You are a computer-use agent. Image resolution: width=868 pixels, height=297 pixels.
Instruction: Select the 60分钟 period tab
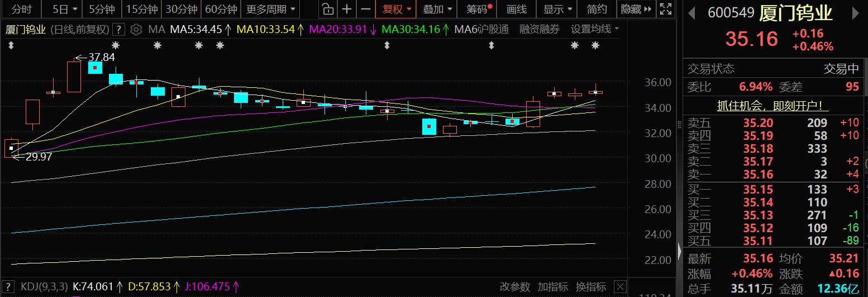[221, 9]
